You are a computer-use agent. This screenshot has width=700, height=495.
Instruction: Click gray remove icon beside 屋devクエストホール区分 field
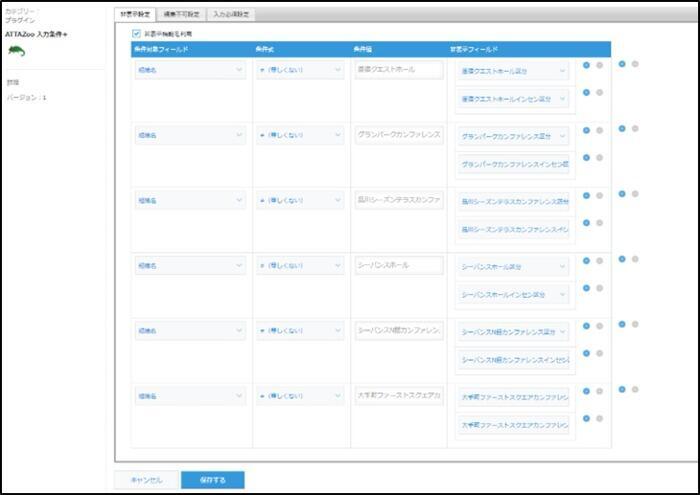click(599, 65)
